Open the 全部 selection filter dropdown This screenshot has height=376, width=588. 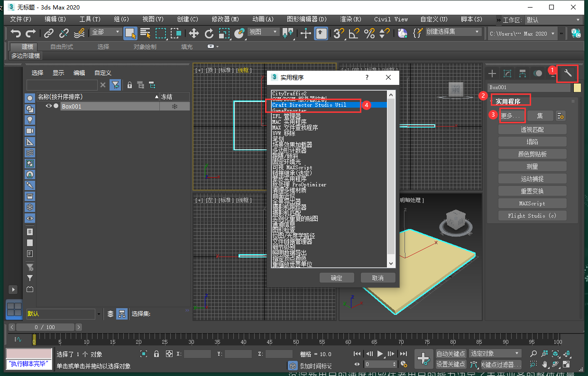point(106,32)
